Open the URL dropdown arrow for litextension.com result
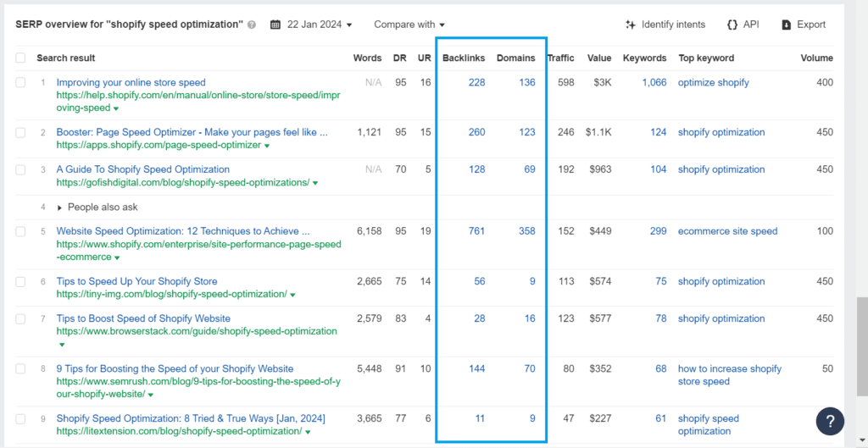Viewport: 868px width, 448px height. tap(307, 432)
